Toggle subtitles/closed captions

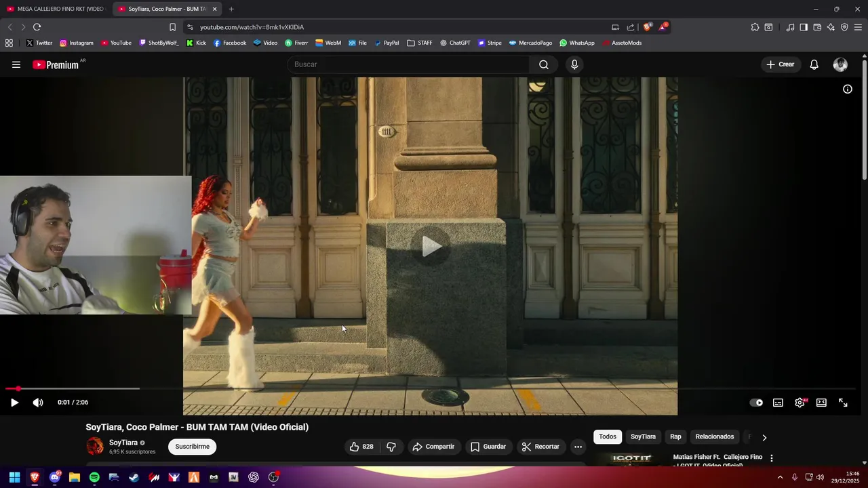778,403
